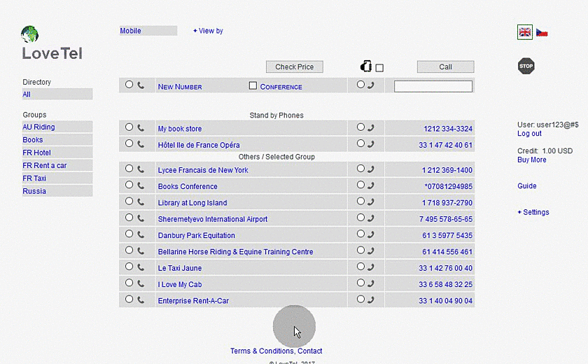Click the LoveTel globe logo
The image size is (588, 364).
30,34
